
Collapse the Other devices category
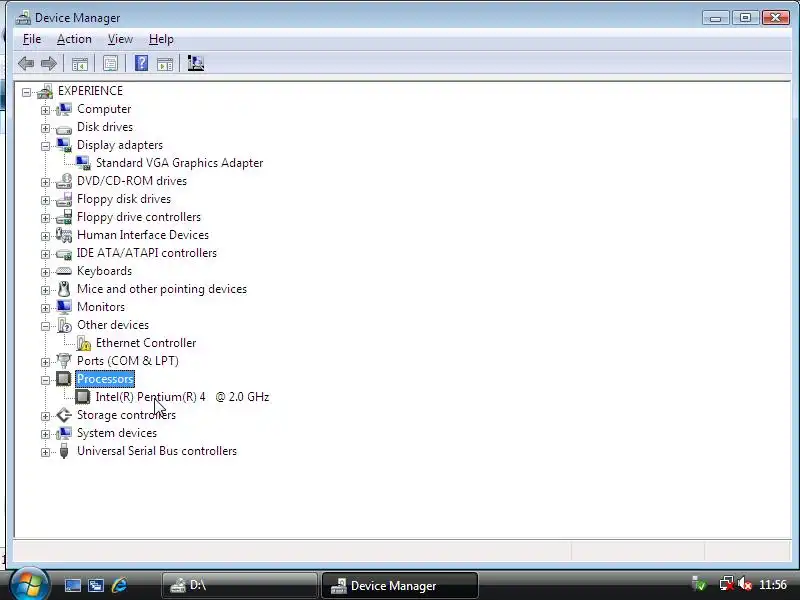pos(45,326)
